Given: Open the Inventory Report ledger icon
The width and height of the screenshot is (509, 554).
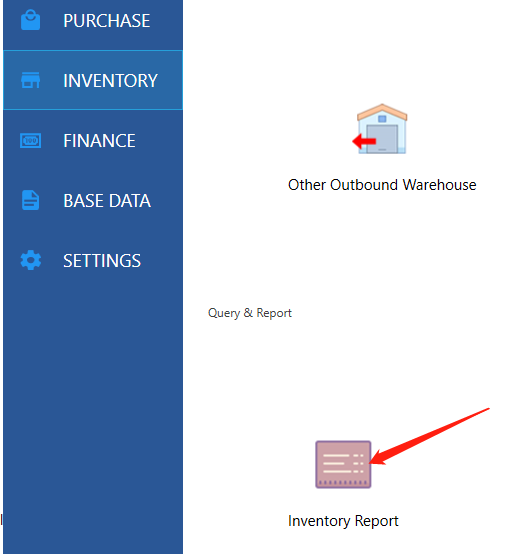Looking at the screenshot, I should coord(343,465).
